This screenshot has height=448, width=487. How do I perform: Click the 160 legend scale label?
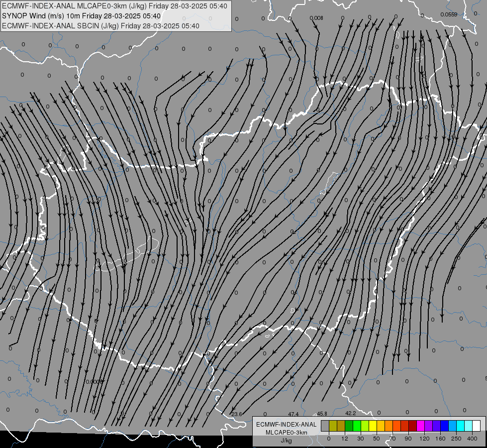(440, 439)
